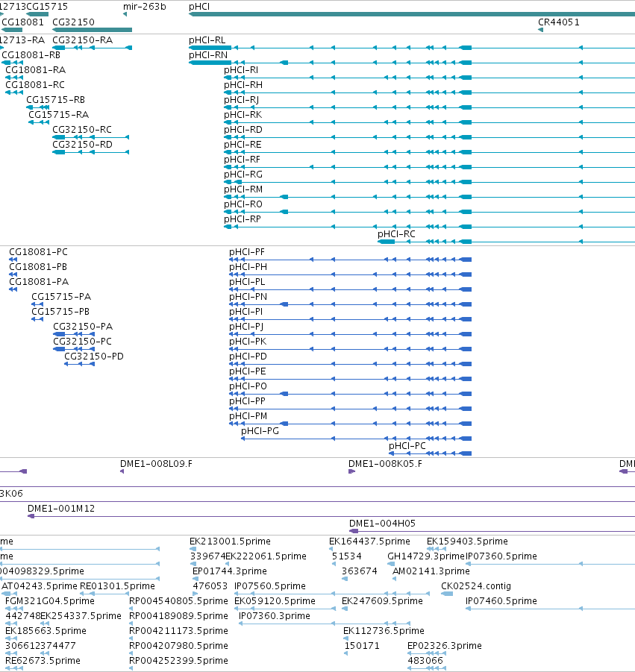Open CDS label pHCl-PP
635x672 pixels.
(247, 401)
